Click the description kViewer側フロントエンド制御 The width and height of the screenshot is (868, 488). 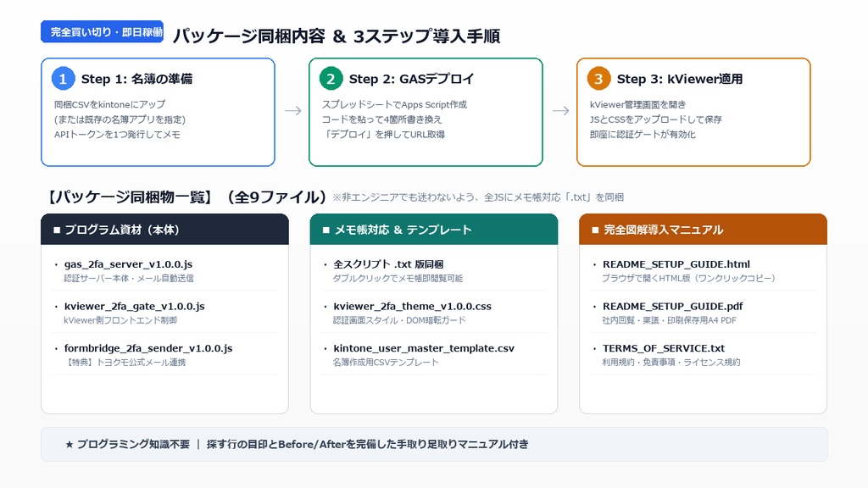120,320
